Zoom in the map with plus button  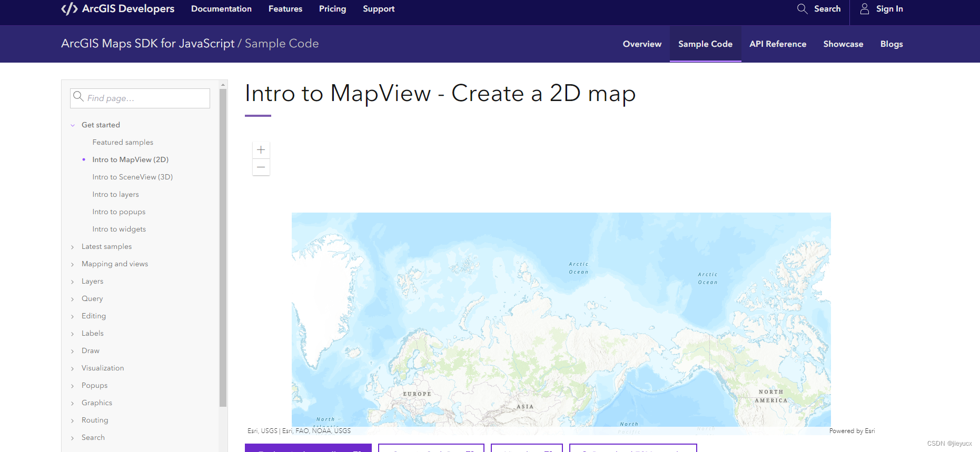[x=261, y=150]
